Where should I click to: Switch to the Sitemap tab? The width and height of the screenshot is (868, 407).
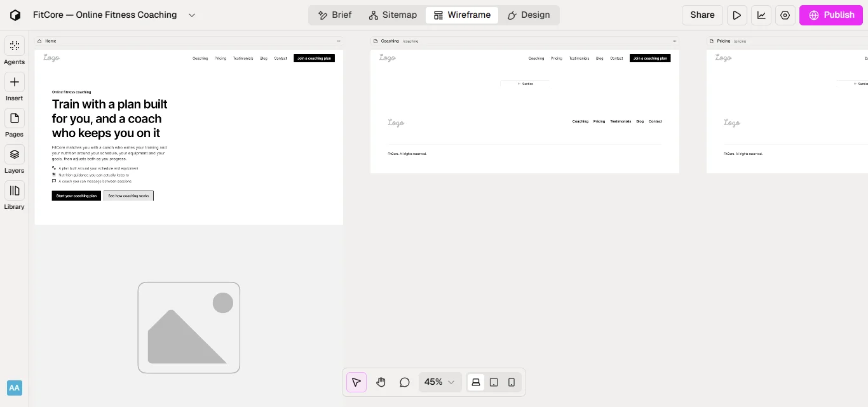click(x=393, y=15)
